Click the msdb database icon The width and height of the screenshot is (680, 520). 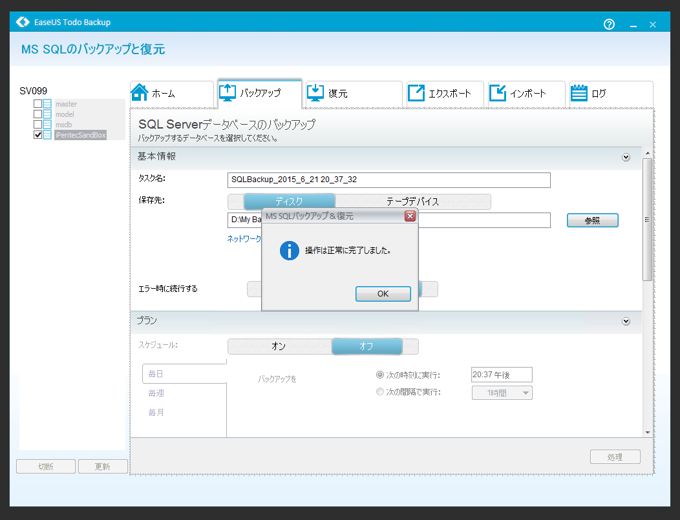tap(47, 125)
